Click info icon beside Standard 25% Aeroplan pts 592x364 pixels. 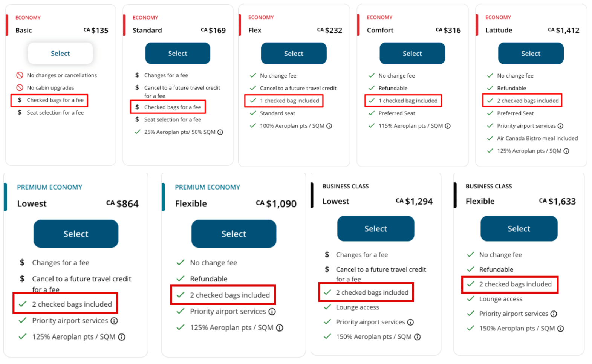coord(220,132)
